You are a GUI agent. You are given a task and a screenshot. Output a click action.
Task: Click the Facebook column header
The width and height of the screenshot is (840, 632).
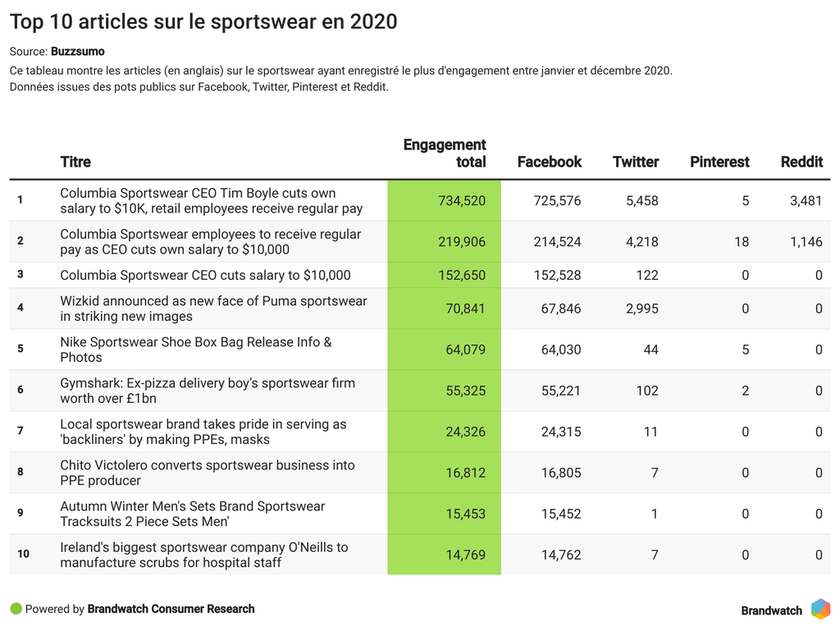pos(549,162)
